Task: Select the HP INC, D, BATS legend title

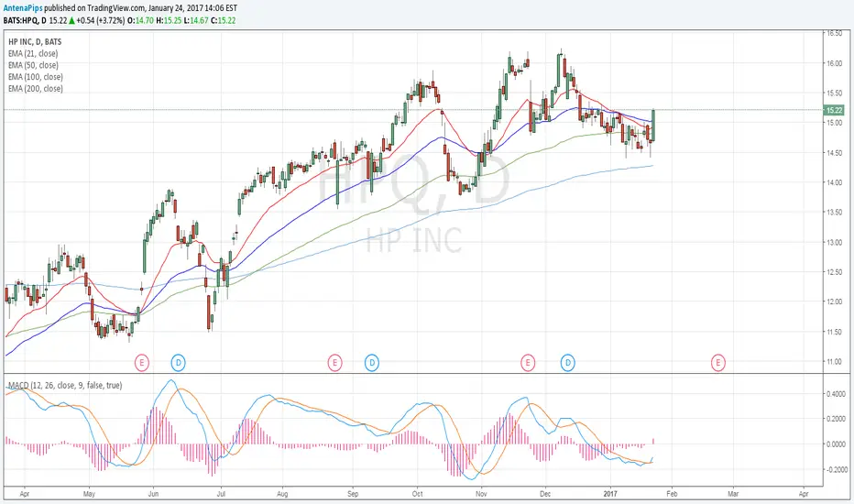Action: [35, 41]
